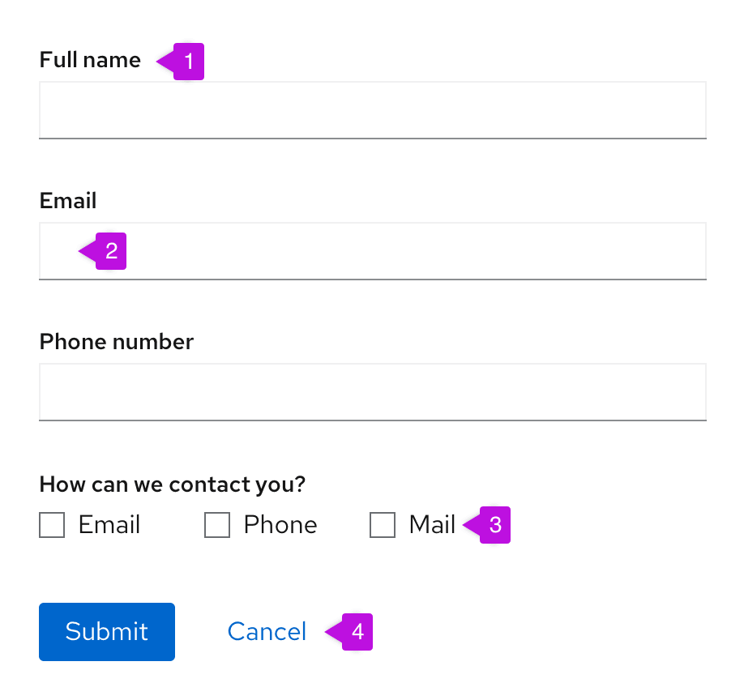744x700 pixels.
Task: Click the purple annotation marker 2
Action: [111, 251]
